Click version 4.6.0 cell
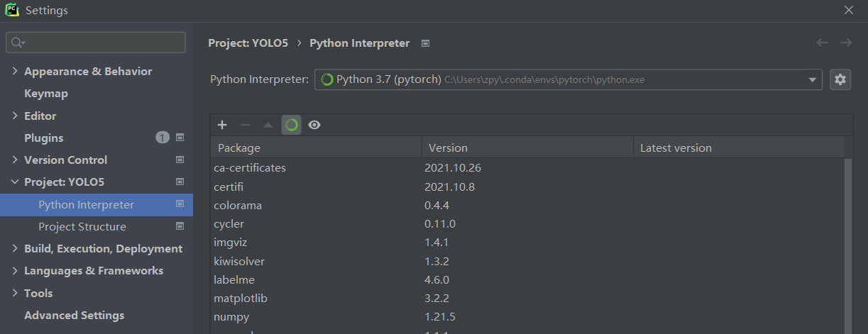Viewport: 868px width, 334px height. pos(437,279)
